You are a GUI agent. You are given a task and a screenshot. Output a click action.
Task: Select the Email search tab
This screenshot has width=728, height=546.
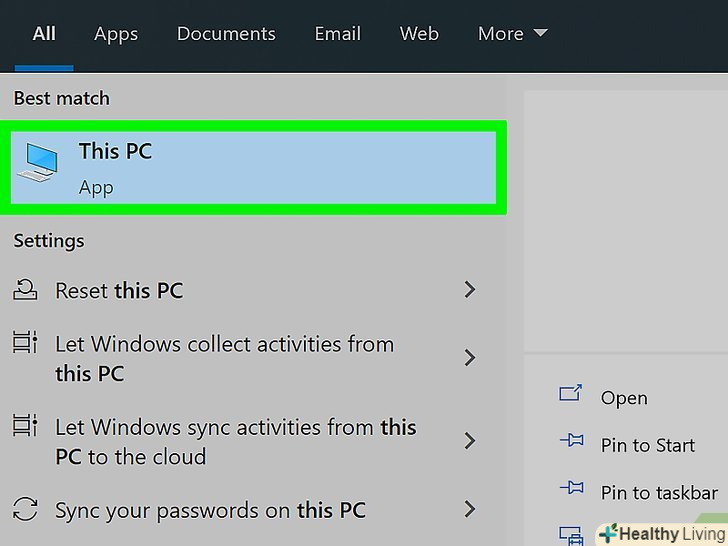pos(337,34)
